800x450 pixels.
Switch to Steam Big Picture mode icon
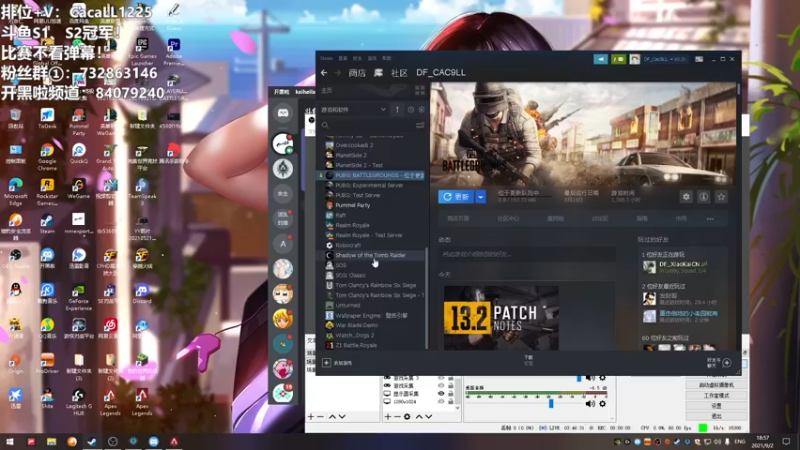(699, 59)
